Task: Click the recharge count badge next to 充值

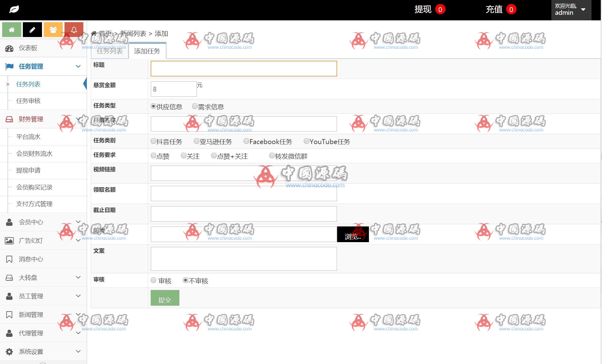Action: [x=511, y=10]
